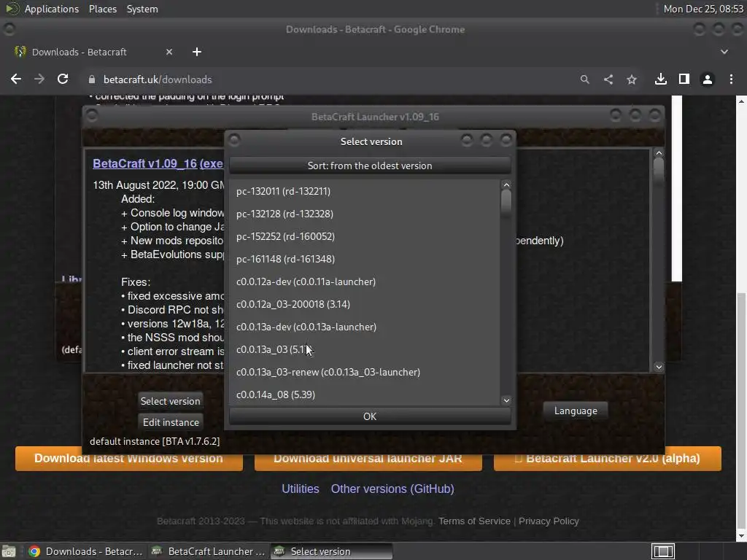Toggle Chrome side panel icon
The image size is (747, 560).
tap(684, 79)
